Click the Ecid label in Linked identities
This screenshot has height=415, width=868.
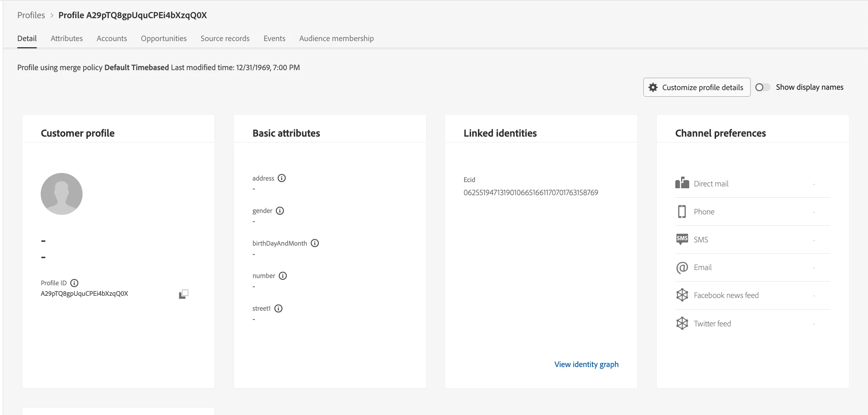coord(469,180)
